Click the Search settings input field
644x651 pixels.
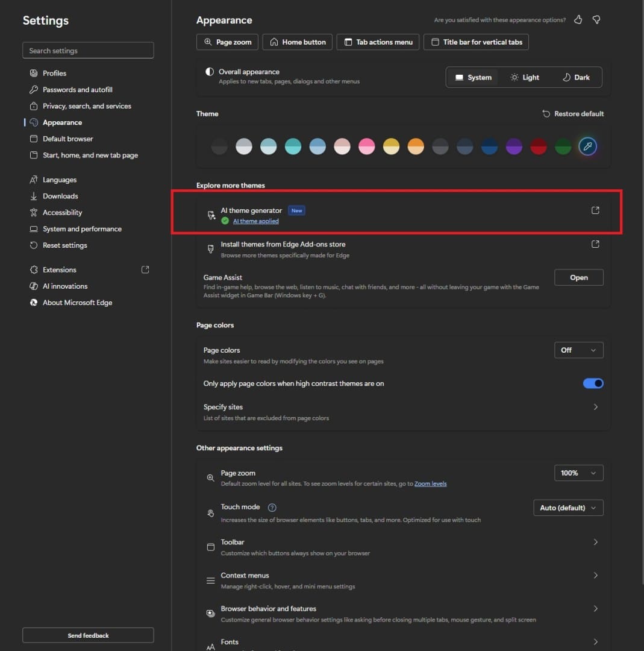click(88, 51)
